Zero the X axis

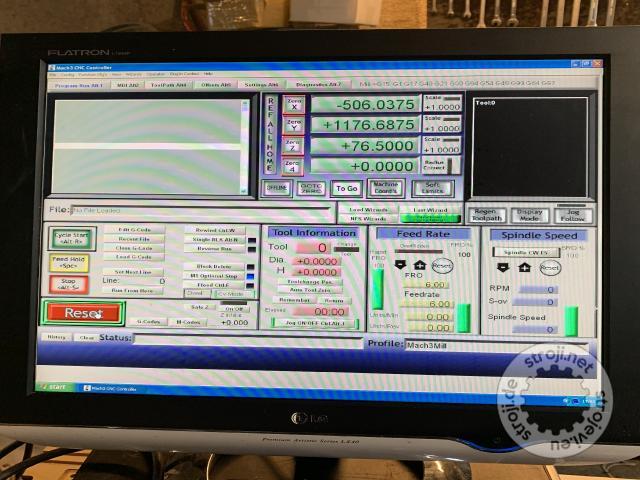(x=293, y=104)
